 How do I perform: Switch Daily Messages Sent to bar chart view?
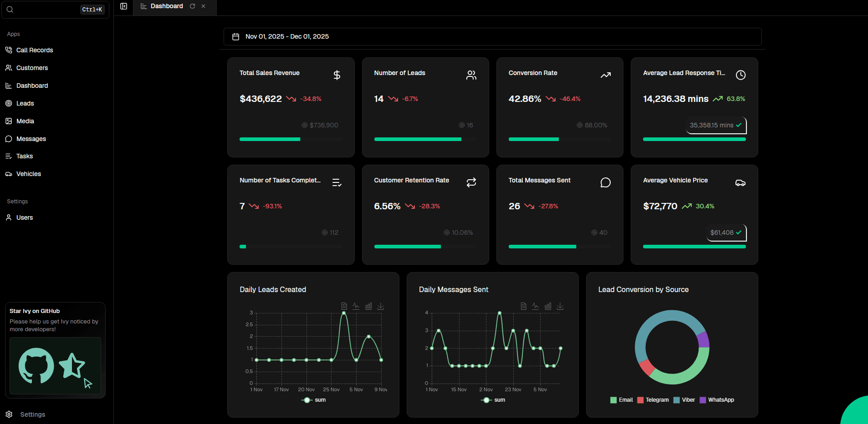[548, 306]
